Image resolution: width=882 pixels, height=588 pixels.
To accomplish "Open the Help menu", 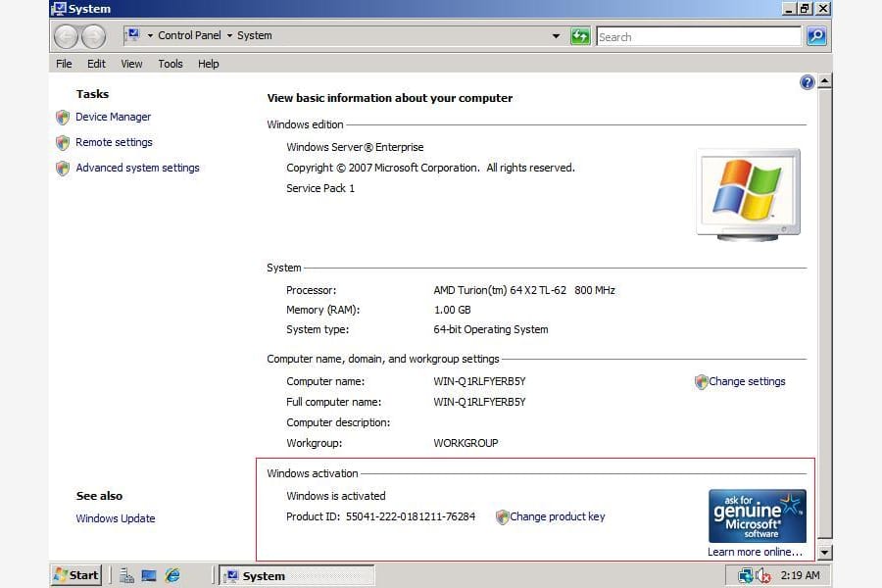I will (x=208, y=64).
